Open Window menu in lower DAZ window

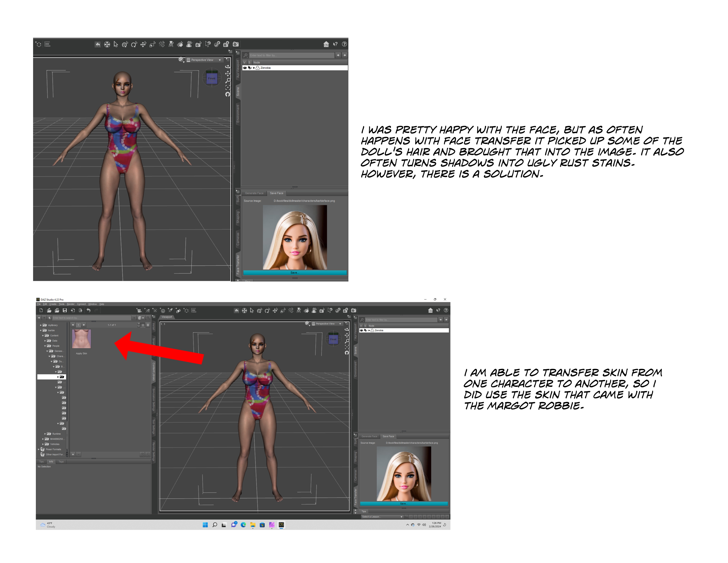[92, 304]
